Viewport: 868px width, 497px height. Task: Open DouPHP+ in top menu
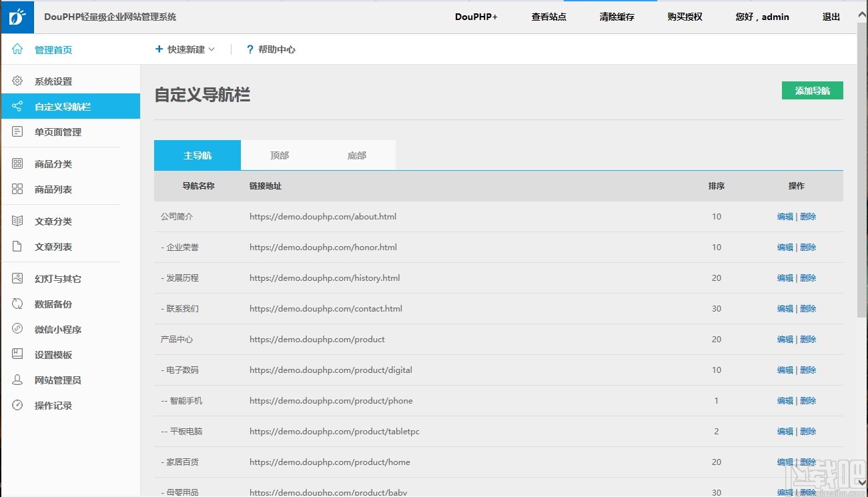476,17
